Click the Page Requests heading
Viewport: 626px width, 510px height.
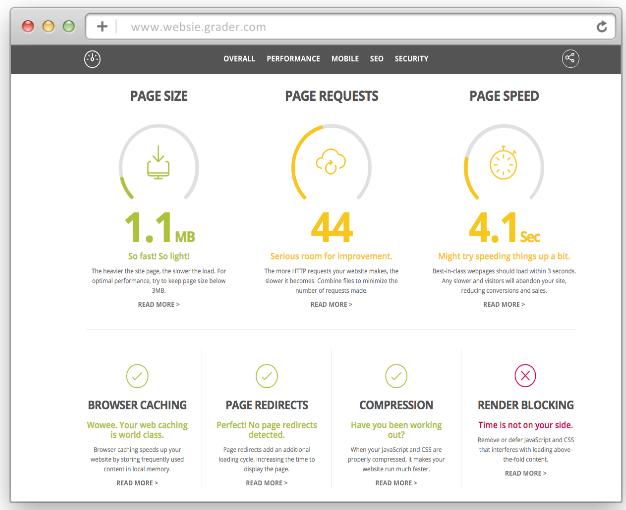click(331, 96)
